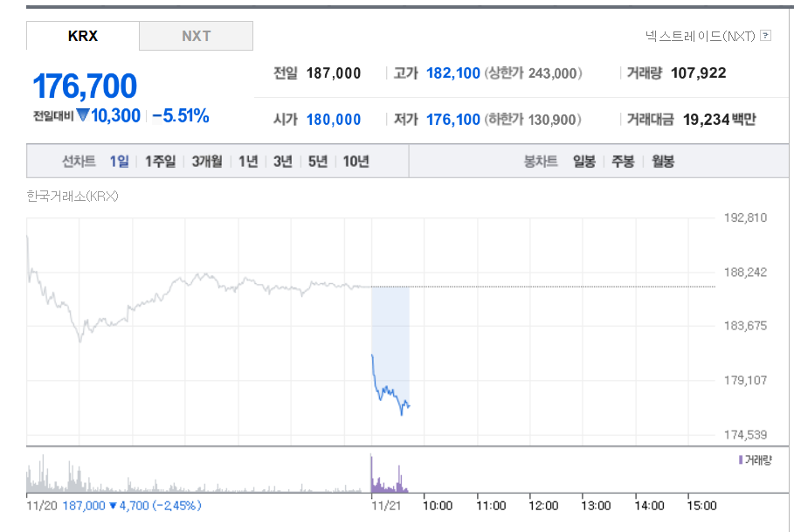Image resolution: width=794 pixels, height=532 pixels.
Task: Click the trading volume 107,922
Action: pyautogui.click(x=698, y=73)
